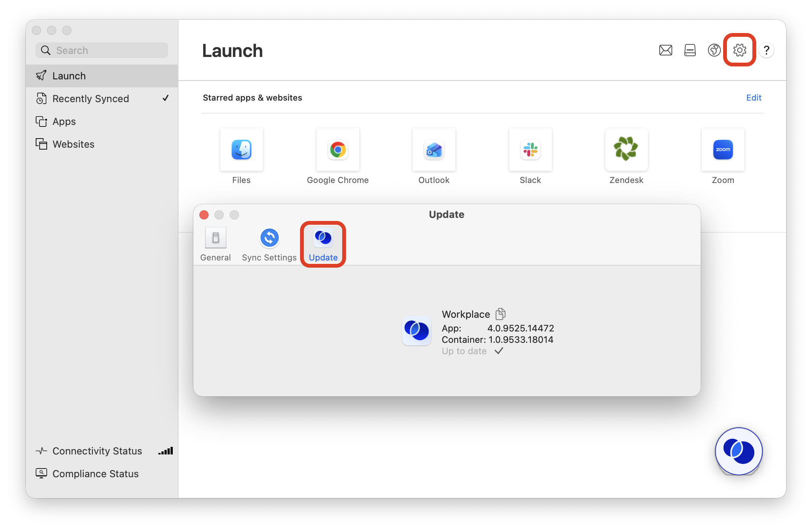Viewport: 812px width, 530px height.
Task: Click the globe icon in header
Action: click(714, 50)
